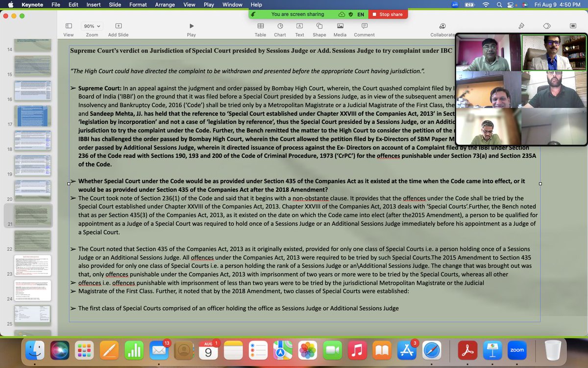588x368 pixels.
Task: Click the bold question "Whether Special Court under the Code"
Action: tap(301, 185)
